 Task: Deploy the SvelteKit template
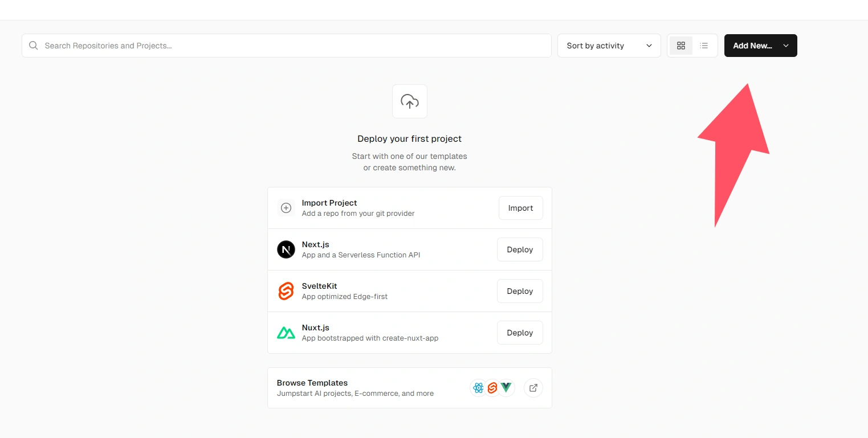tap(520, 291)
